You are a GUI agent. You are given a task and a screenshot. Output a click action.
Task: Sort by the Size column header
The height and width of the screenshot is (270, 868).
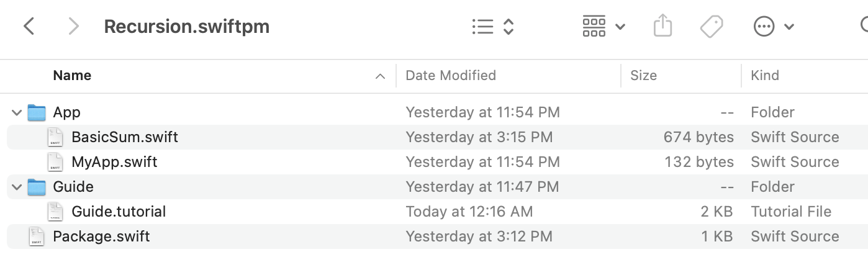tap(643, 76)
